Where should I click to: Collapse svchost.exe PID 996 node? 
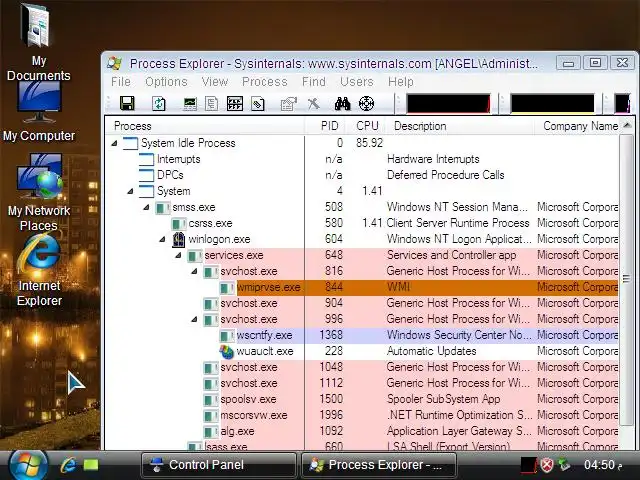[195, 319]
